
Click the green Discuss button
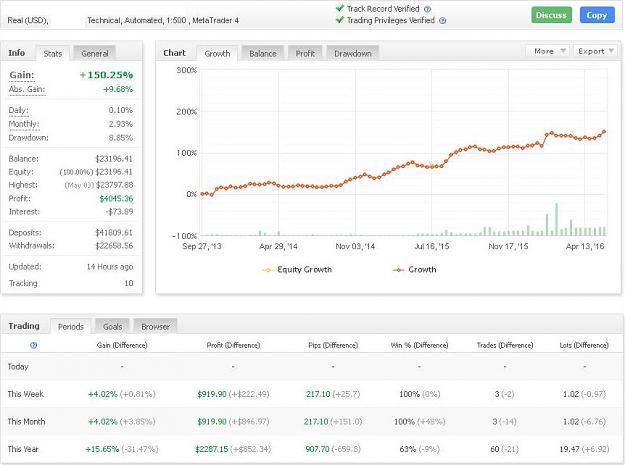(551, 15)
